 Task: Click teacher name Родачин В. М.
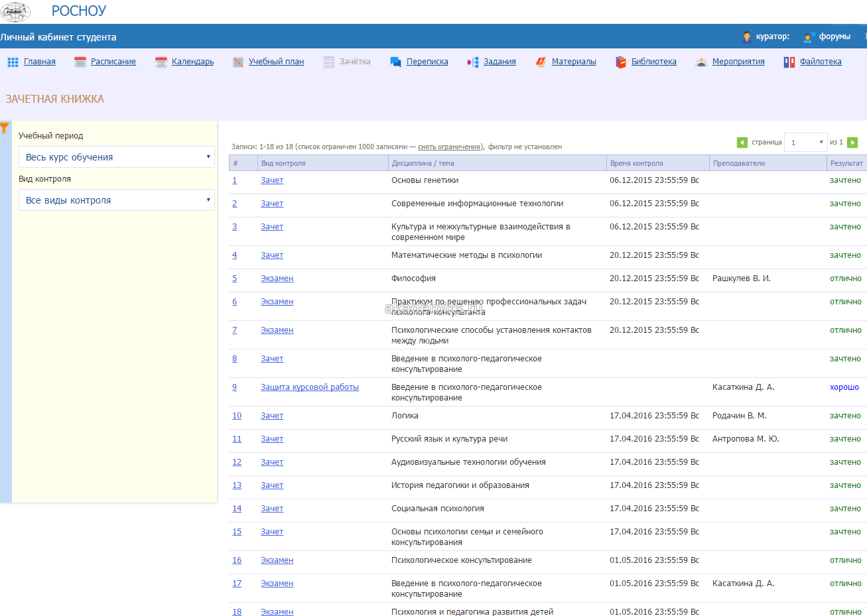tap(739, 416)
